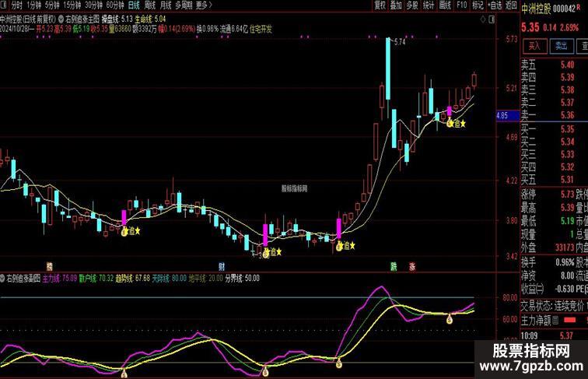Screen dimensions: 588x379
Task: Switch to the 周线 weekly chart
Action: (x=149, y=5)
